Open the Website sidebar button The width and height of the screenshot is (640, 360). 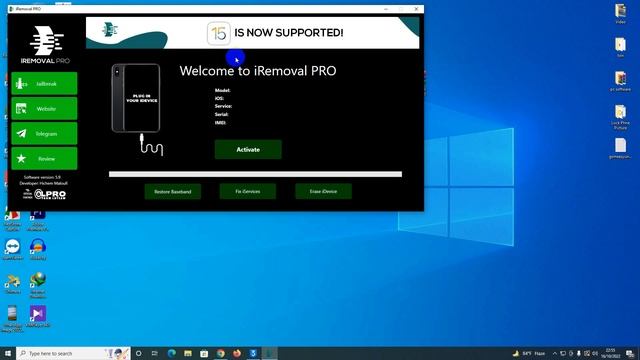point(44,109)
